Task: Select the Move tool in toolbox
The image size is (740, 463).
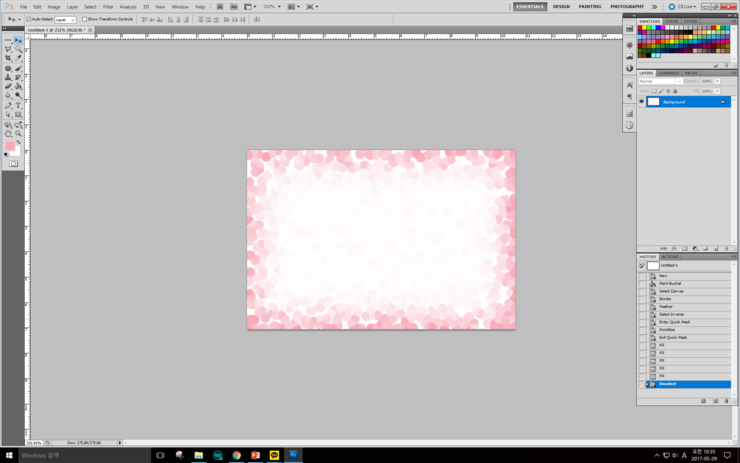Action: [18, 40]
